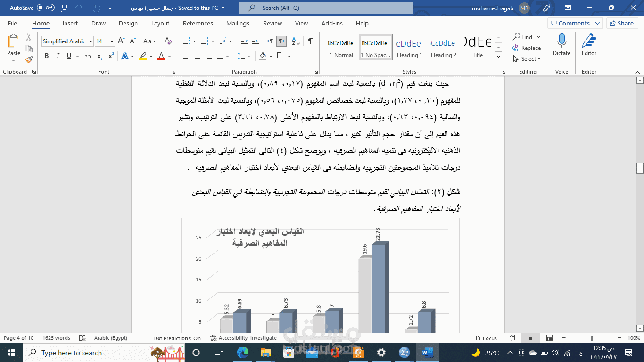Screen dimensions: 644x362
Task: Click the Cut scissors icon
Action: coord(29,37)
